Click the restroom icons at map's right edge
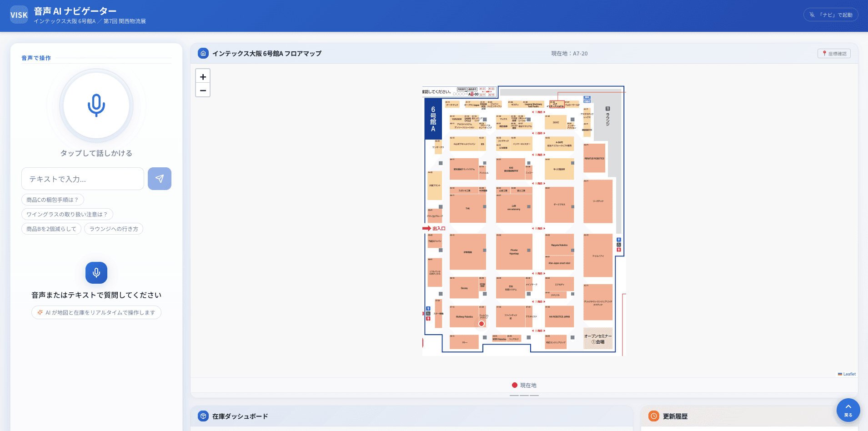The image size is (868, 431). coord(618,245)
